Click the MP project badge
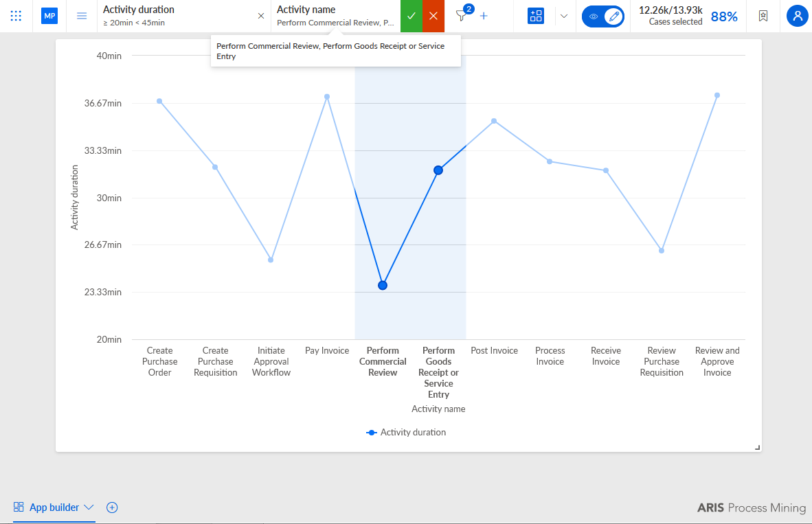 pyautogui.click(x=49, y=16)
